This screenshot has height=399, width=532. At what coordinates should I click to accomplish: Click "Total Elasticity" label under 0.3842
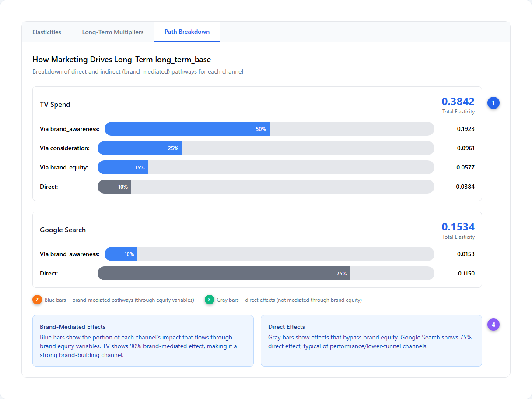458,112
